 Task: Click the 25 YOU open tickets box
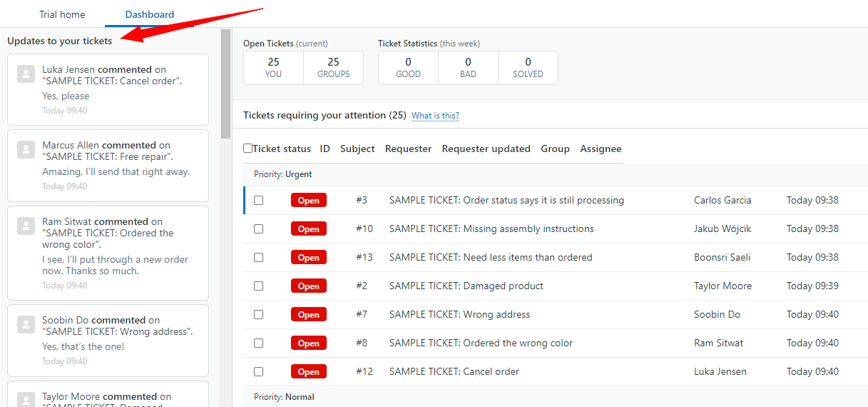click(273, 68)
